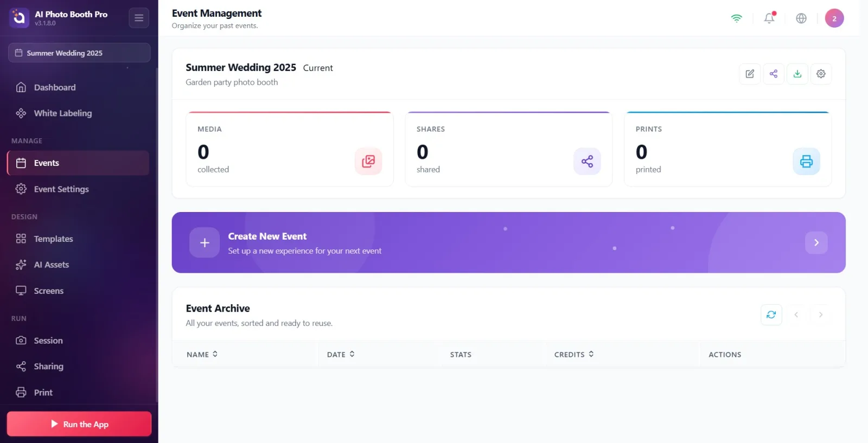Click the Actions column header
This screenshot has height=443, width=868.
tap(725, 355)
